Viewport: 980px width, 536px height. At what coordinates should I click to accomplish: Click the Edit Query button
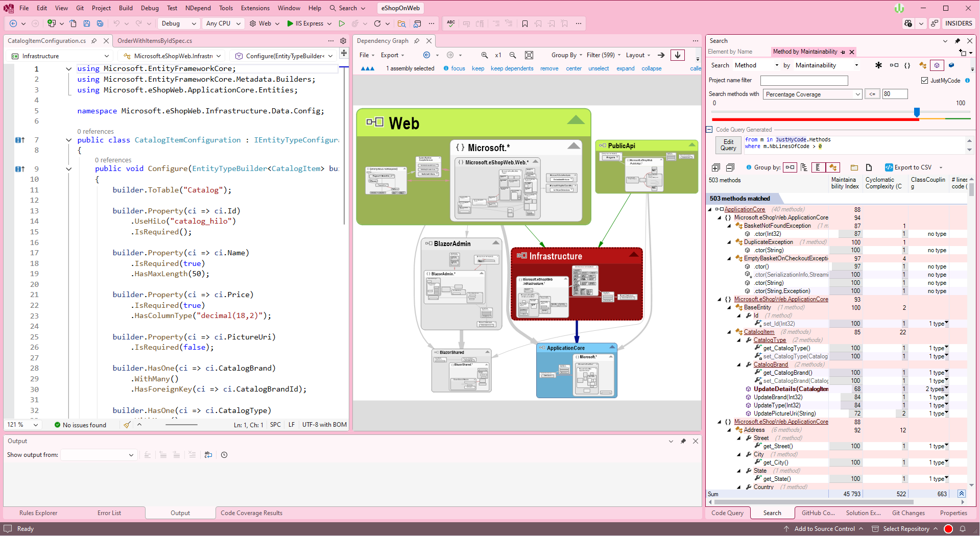(x=728, y=145)
